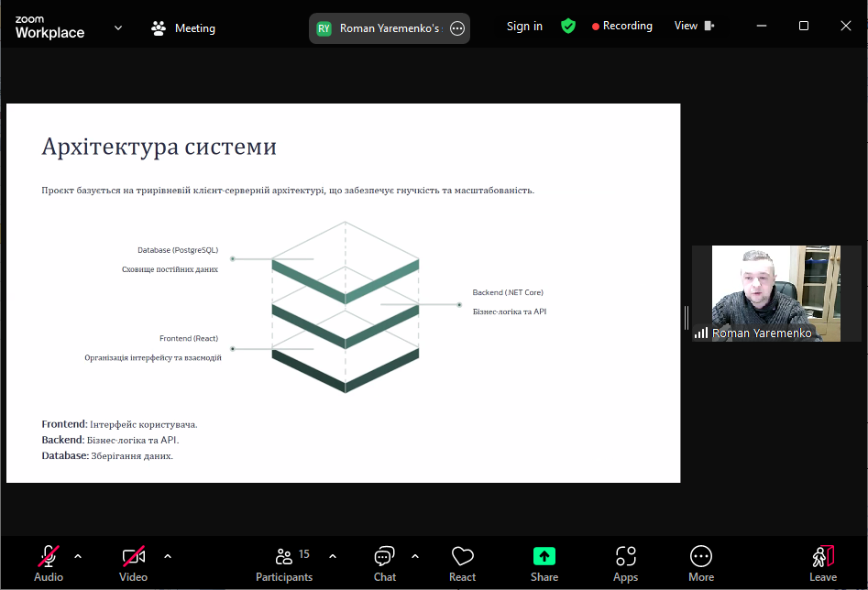Click the Leave meeting icon

point(822,563)
